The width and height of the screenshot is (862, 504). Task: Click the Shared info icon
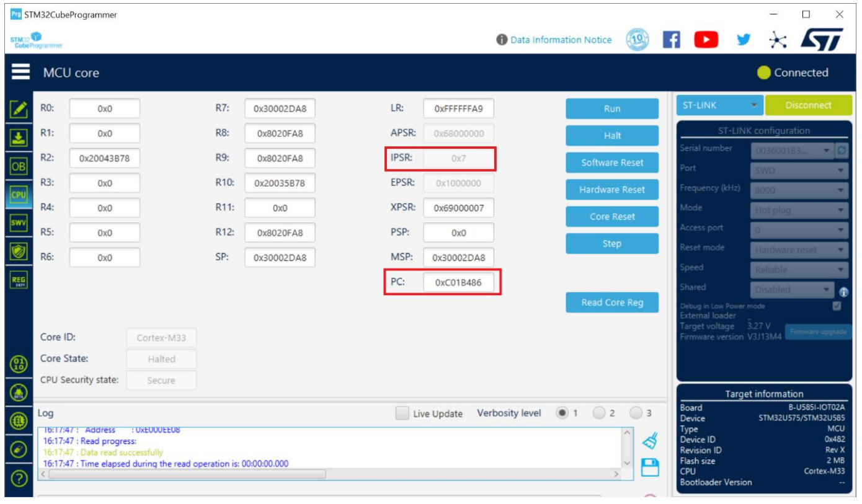pos(843,292)
